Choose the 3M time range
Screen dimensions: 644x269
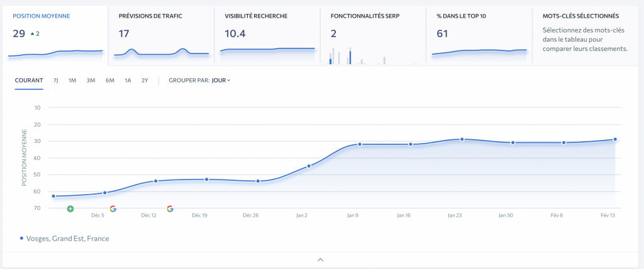pyautogui.click(x=91, y=81)
